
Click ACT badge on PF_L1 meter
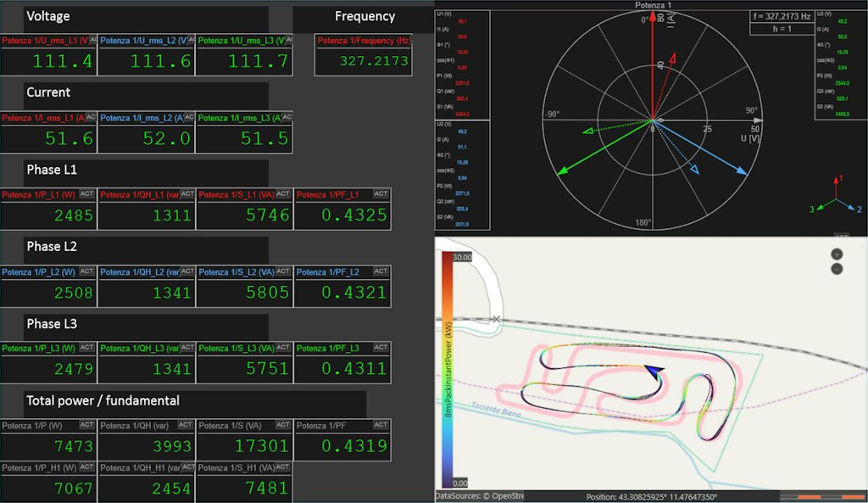(381, 194)
